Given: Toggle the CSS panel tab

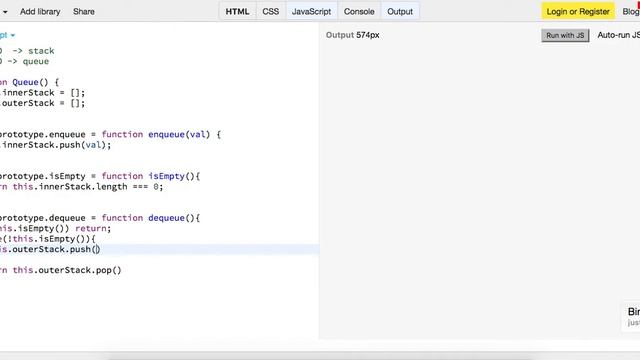Looking at the screenshot, I should [x=271, y=11].
